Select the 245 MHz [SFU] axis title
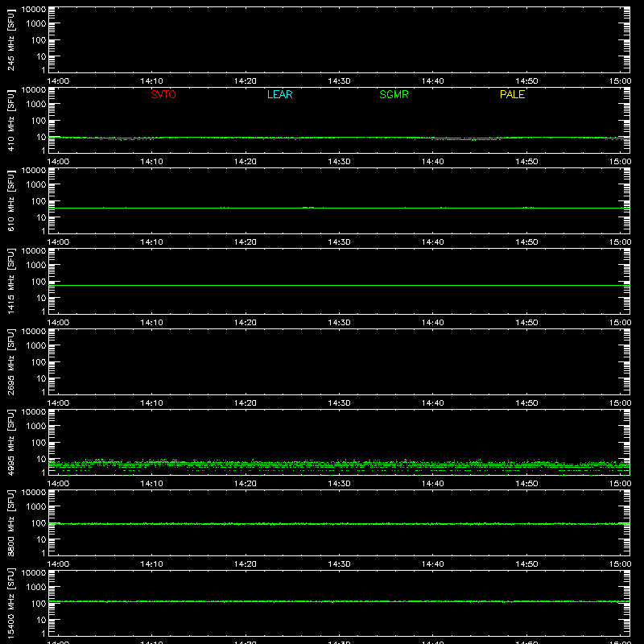This screenshot has height=644, width=644. click(10, 39)
